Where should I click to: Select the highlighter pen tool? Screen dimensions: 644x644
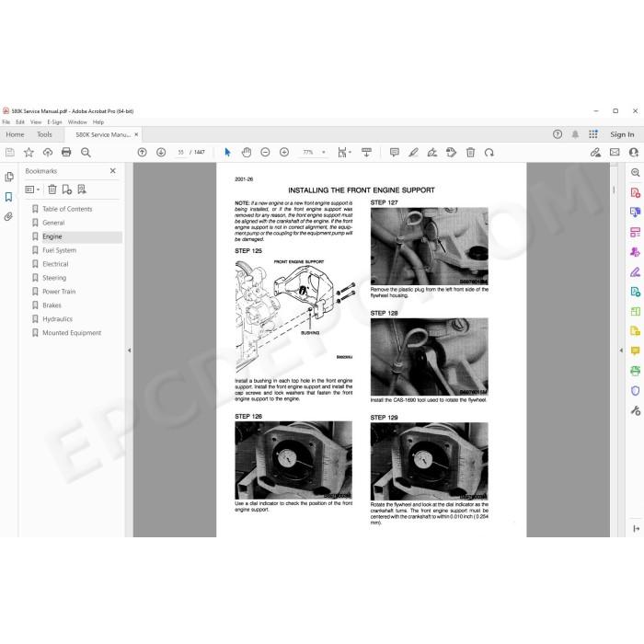pos(413,153)
